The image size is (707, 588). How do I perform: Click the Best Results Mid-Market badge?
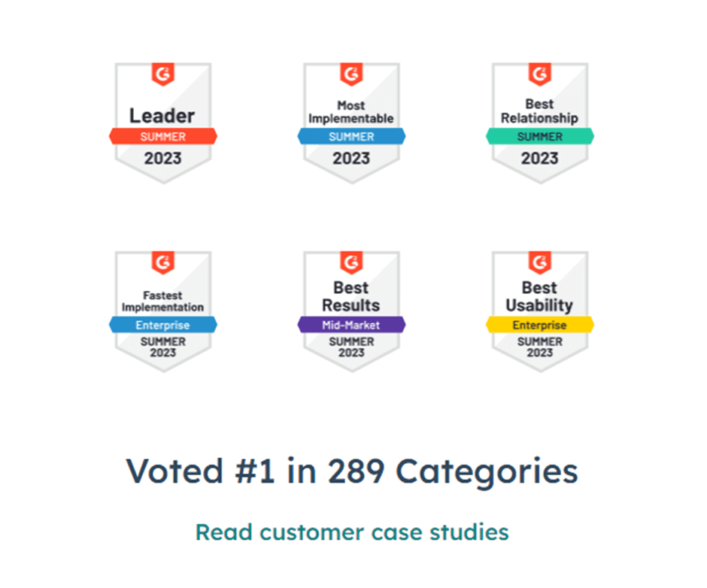pyautogui.click(x=352, y=311)
